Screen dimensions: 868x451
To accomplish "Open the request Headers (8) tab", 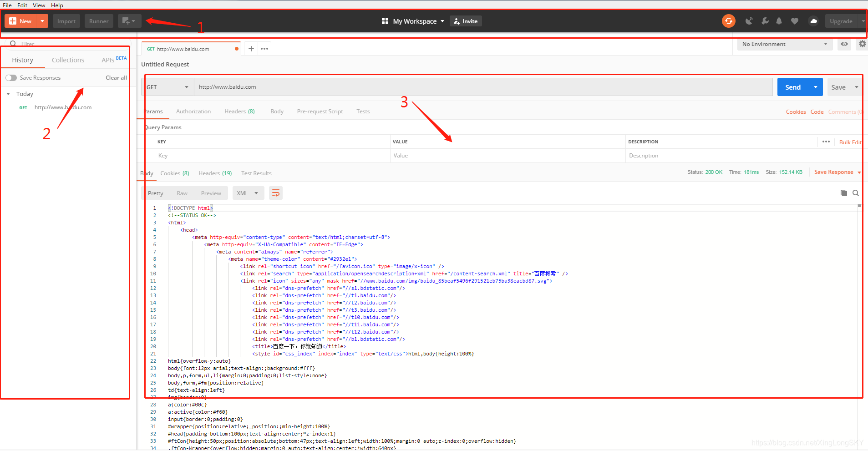I will coord(239,111).
